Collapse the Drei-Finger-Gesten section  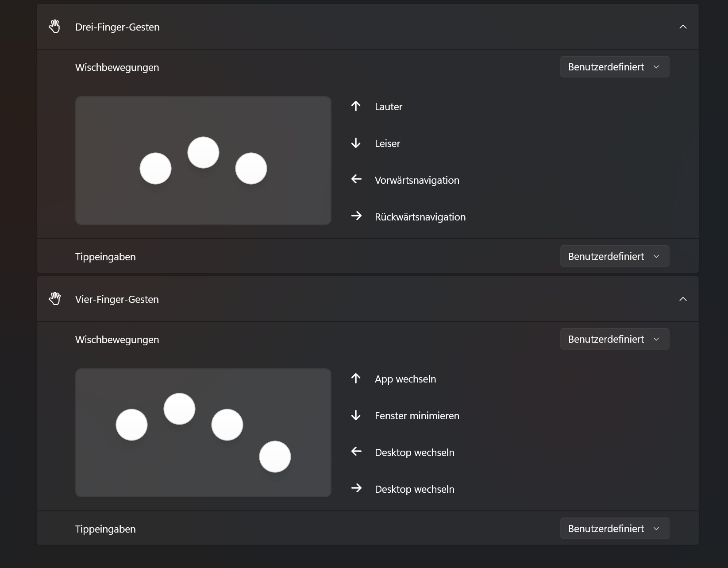click(x=683, y=27)
